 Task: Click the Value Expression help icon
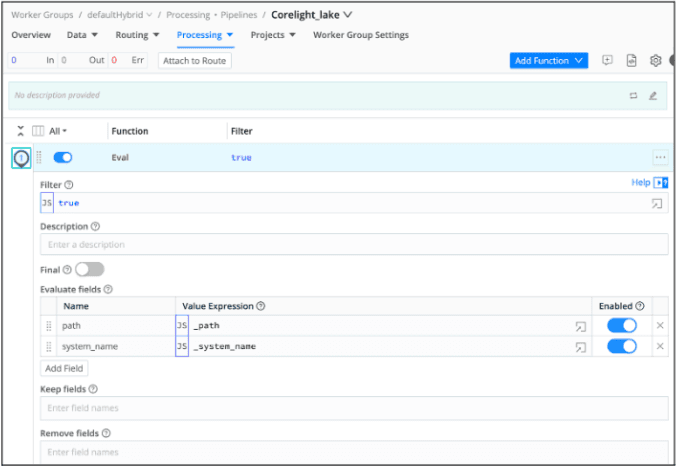coord(260,306)
